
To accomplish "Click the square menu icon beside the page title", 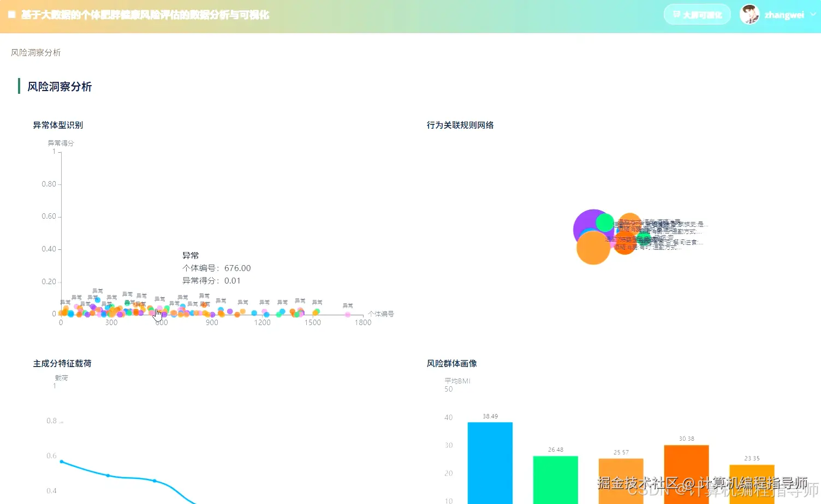I will coord(11,15).
